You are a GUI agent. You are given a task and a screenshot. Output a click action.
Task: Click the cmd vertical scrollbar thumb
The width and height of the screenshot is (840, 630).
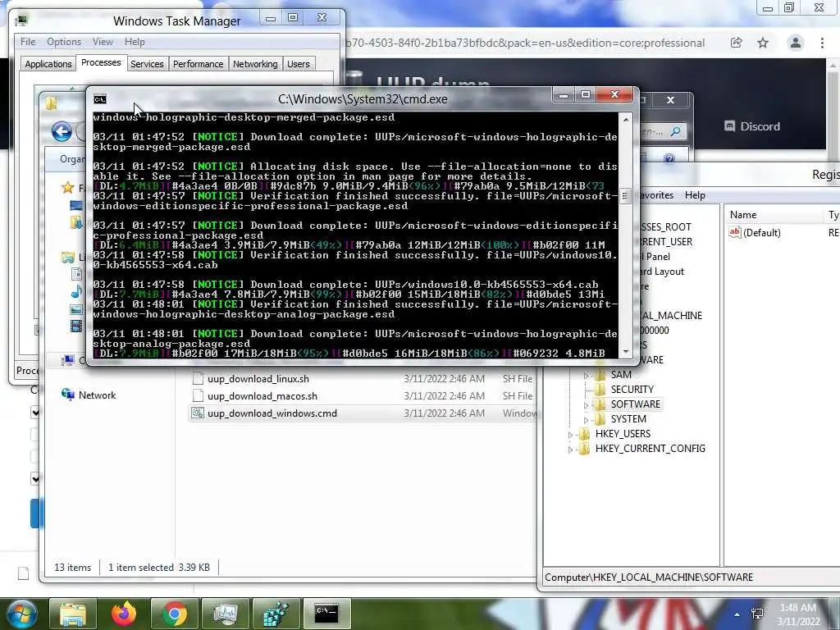625,195
